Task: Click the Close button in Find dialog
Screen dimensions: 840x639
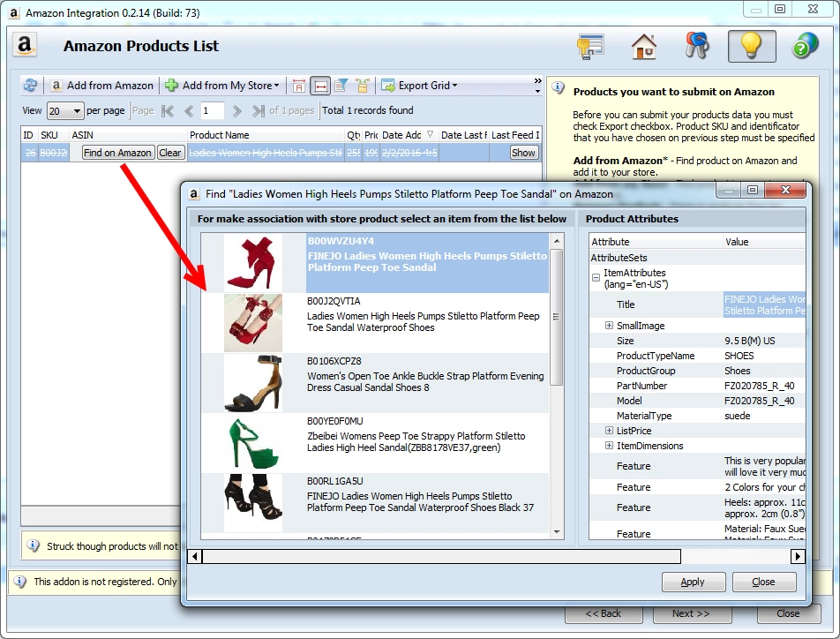Action: coord(764,582)
